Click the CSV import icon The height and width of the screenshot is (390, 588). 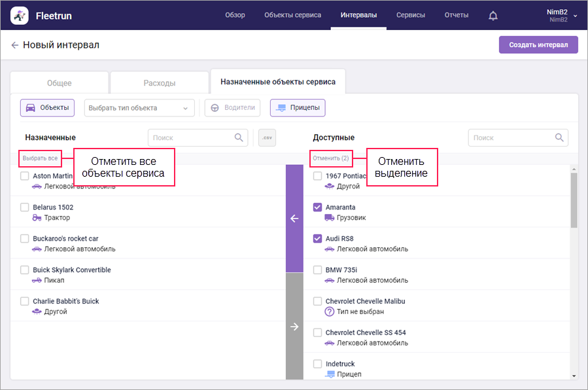pos(266,137)
